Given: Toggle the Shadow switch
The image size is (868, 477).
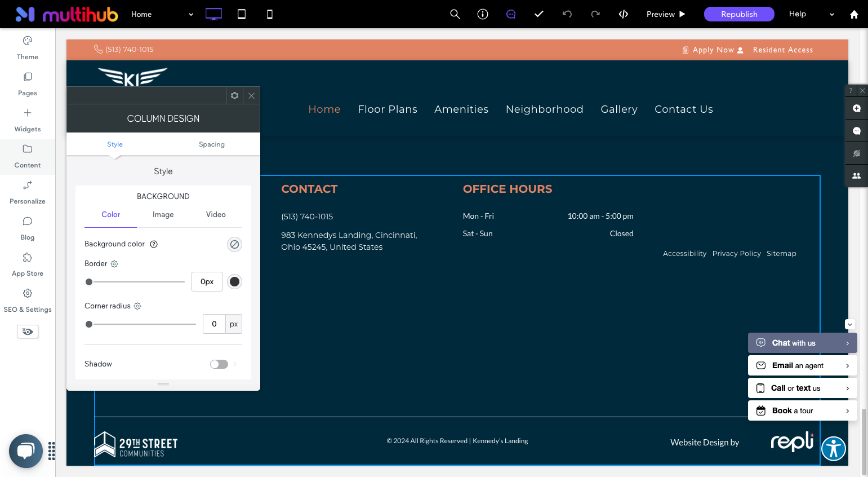Looking at the screenshot, I should click(x=219, y=364).
